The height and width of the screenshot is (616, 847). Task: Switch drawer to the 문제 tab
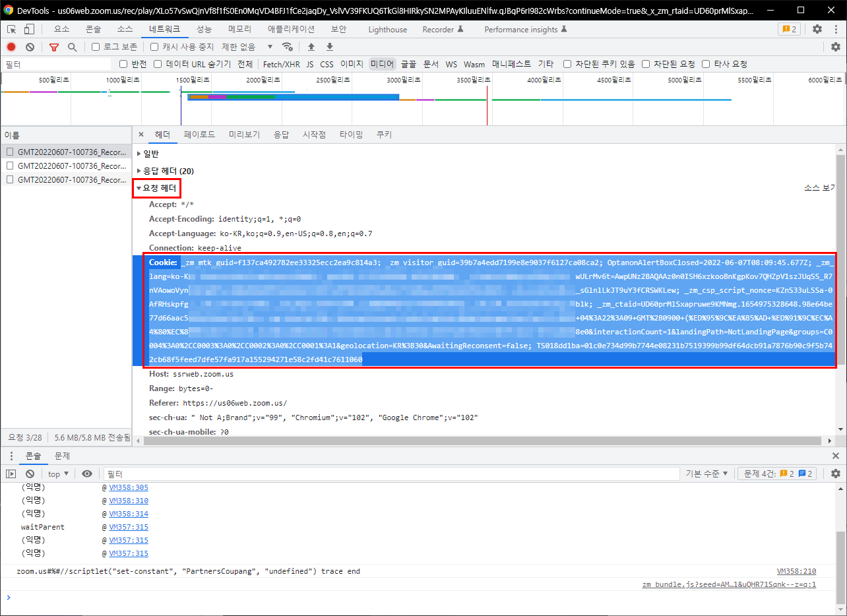pyautogui.click(x=63, y=456)
